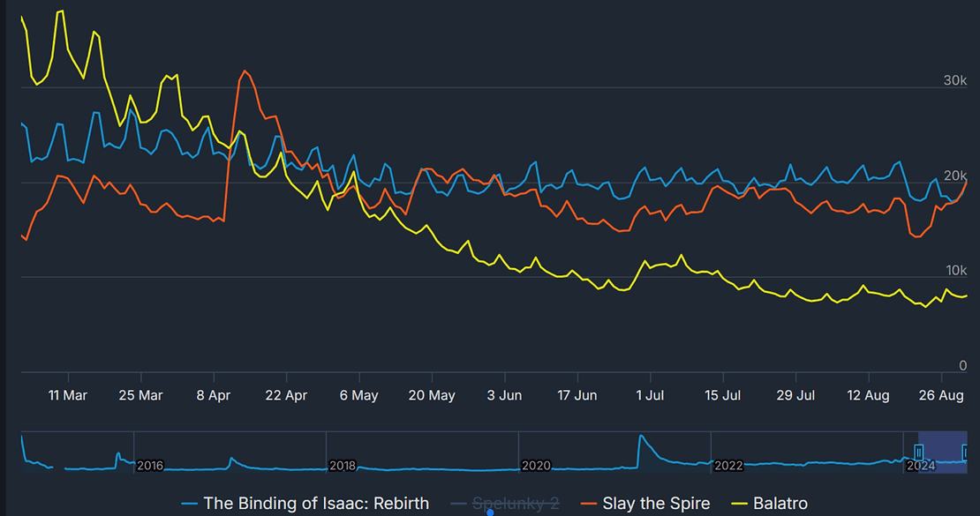Screen dimensions: 980x516
Task: Click the 3 Jun axis label
Action: 504,395
